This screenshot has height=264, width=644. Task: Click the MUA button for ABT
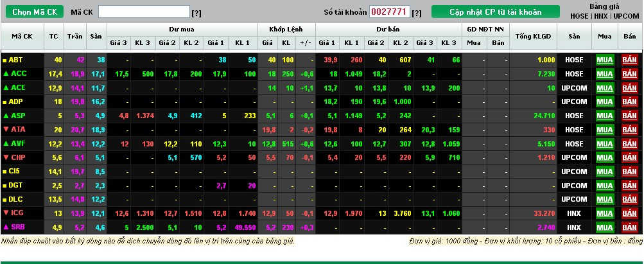pyautogui.click(x=604, y=60)
